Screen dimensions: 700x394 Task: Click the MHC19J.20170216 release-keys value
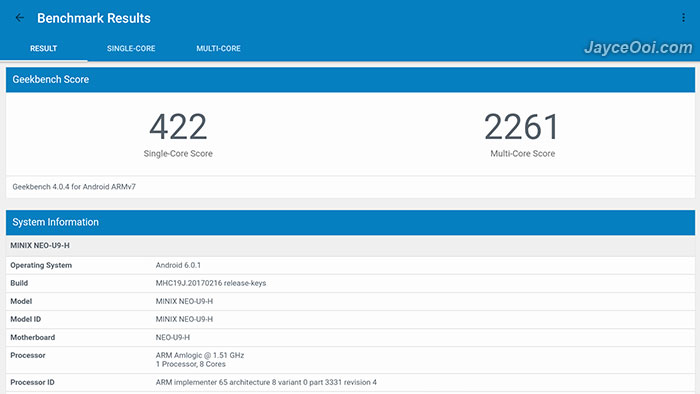point(211,283)
